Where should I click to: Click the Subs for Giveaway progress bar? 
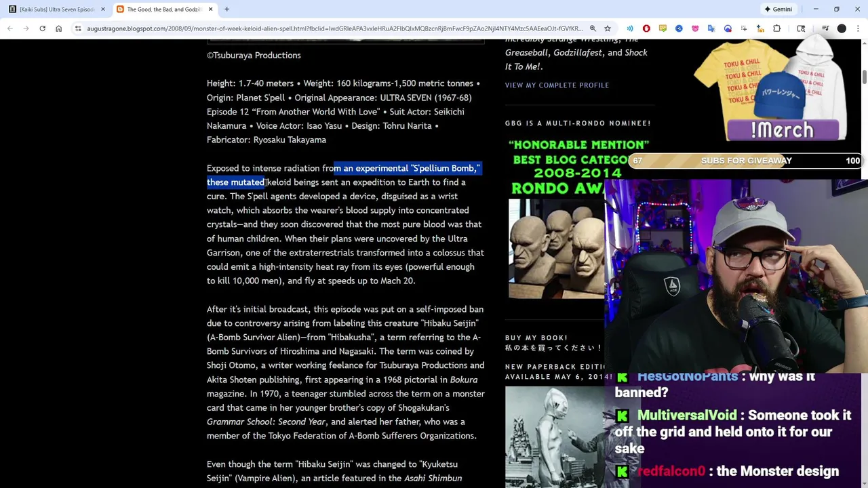tap(746, 161)
